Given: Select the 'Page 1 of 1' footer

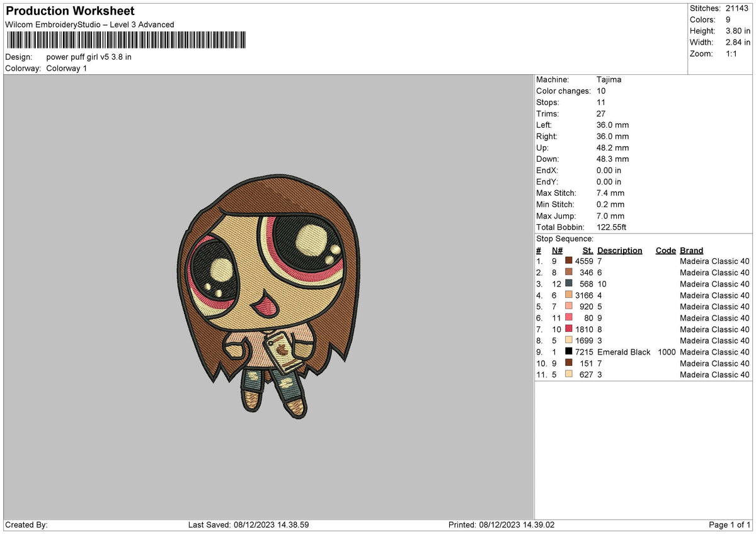Looking at the screenshot, I should point(730,525).
